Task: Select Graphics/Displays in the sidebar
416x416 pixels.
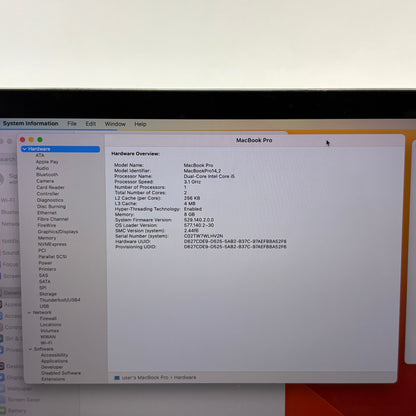Action: tap(58, 232)
